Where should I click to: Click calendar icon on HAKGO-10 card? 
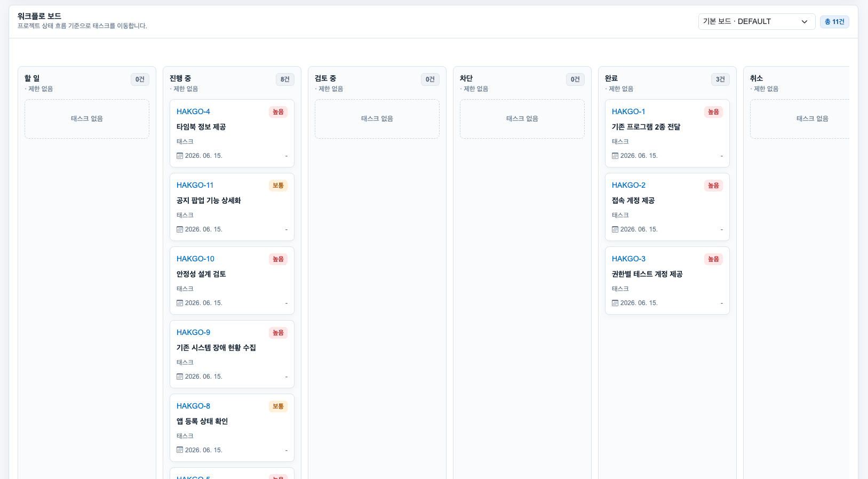(x=180, y=303)
